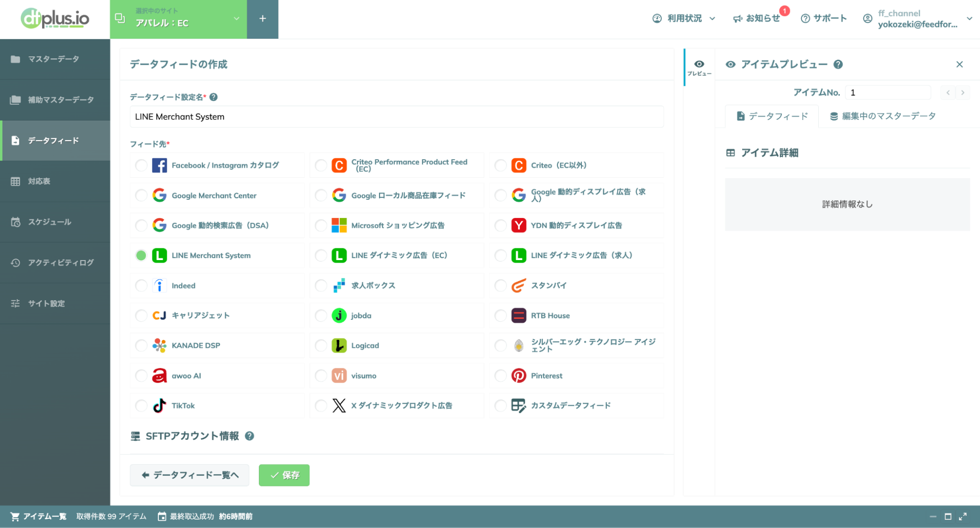Viewport: 980px width, 528px height.
Task: Click help icon next to SFTPアカウント情報
Action: [250, 436]
